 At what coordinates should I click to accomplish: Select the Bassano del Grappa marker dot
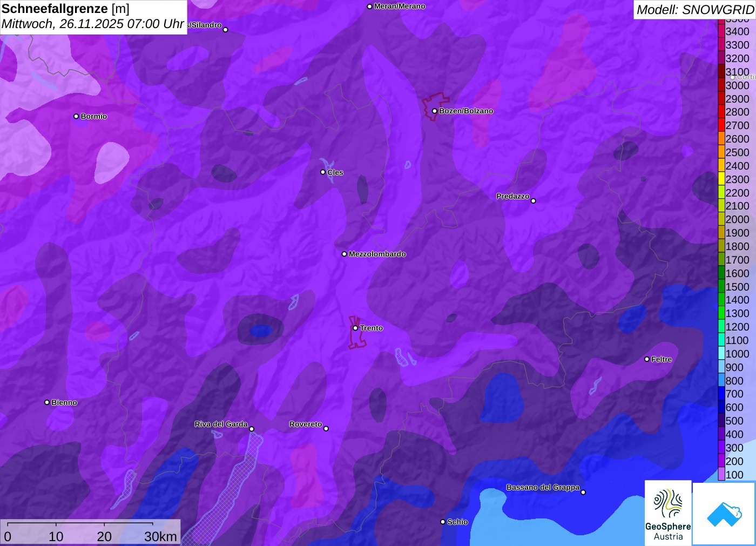pyautogui.click(x=583, y=492)
